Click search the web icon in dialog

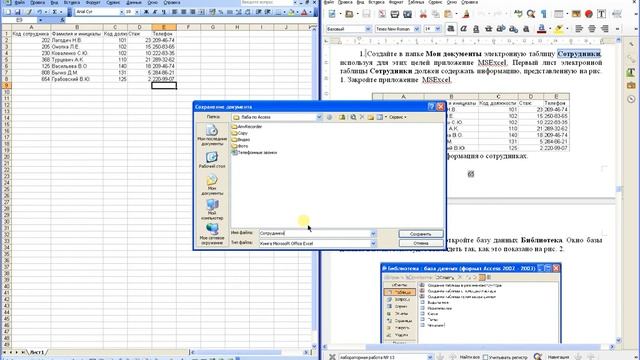point(353,117)
